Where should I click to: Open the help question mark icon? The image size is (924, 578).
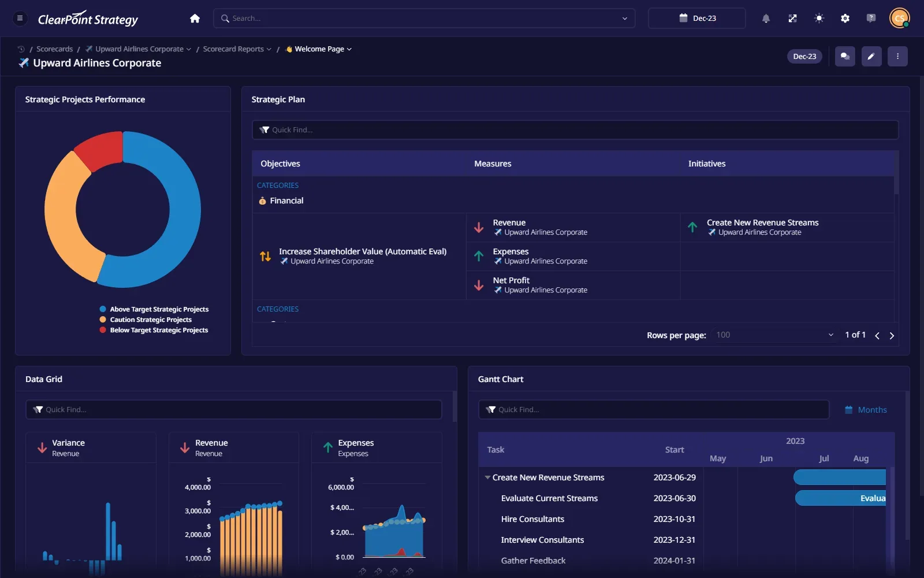click(x=871, y=18)
